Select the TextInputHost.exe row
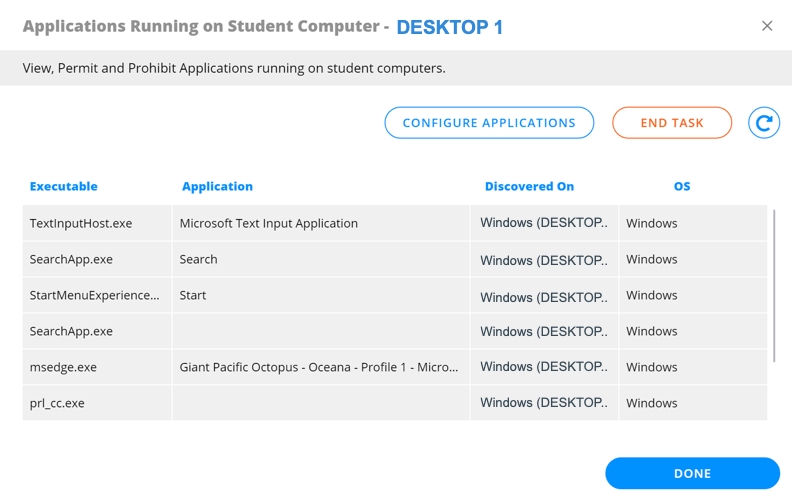The width and height of the screenshot is (792, 504). (81, 223)
